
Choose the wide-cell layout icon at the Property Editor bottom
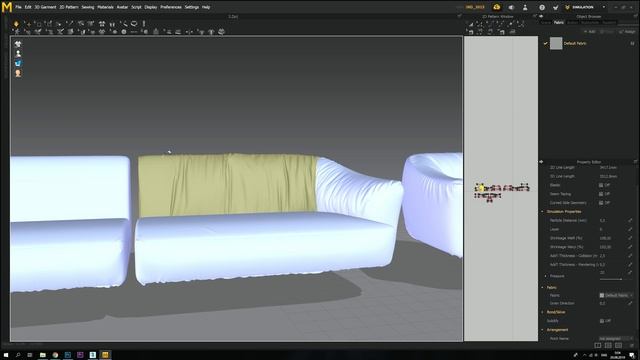click(x=619, y=345)
